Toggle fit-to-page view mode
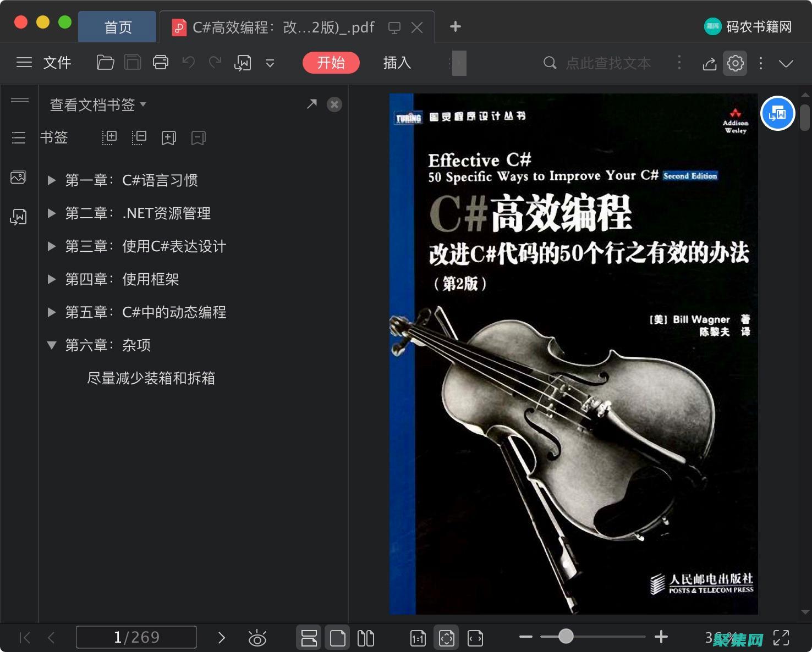This screenshot has height=652, width=812. 446,637
